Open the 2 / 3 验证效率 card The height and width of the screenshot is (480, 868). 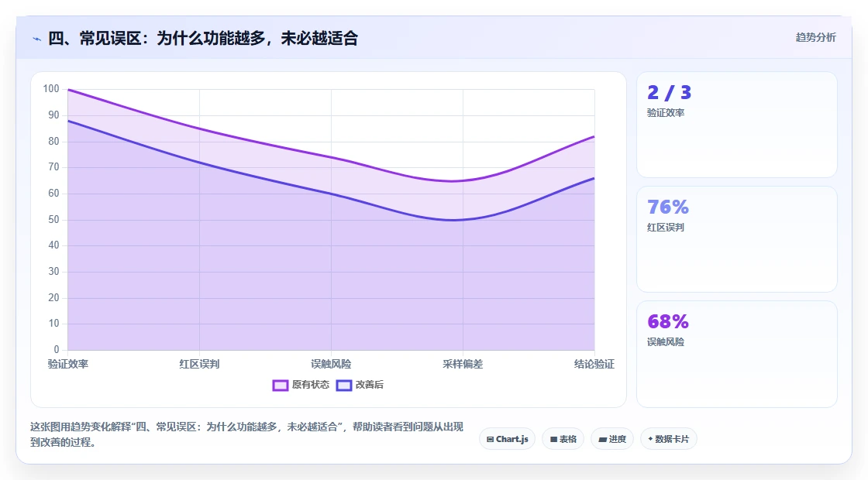[x=737, y=125]
